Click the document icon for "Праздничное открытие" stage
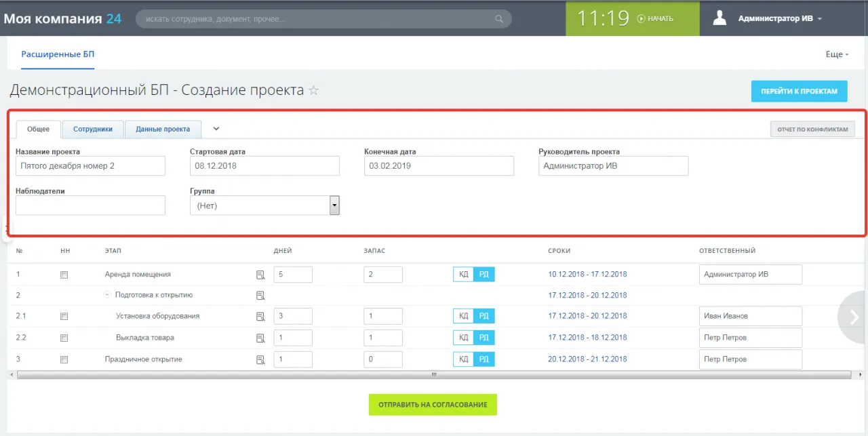This screenshot has height=436, width=868. coord(260,359)
